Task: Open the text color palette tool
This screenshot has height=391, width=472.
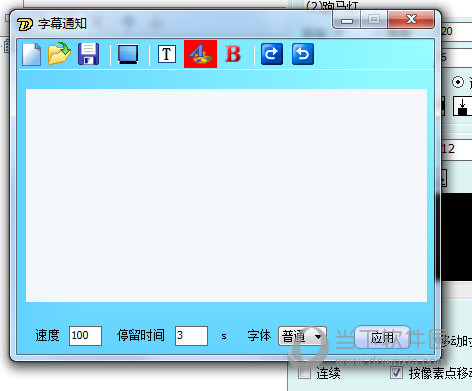Action: [x=200, y=54]
